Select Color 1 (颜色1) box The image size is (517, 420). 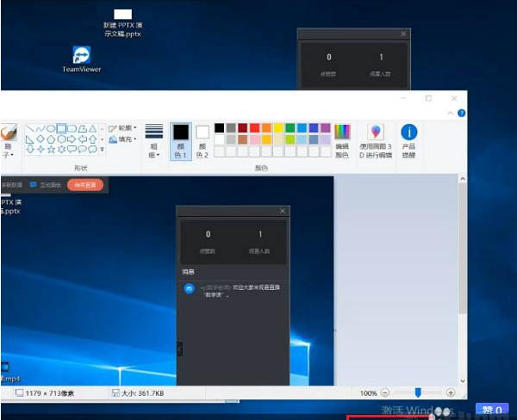[x=180, y=139]
